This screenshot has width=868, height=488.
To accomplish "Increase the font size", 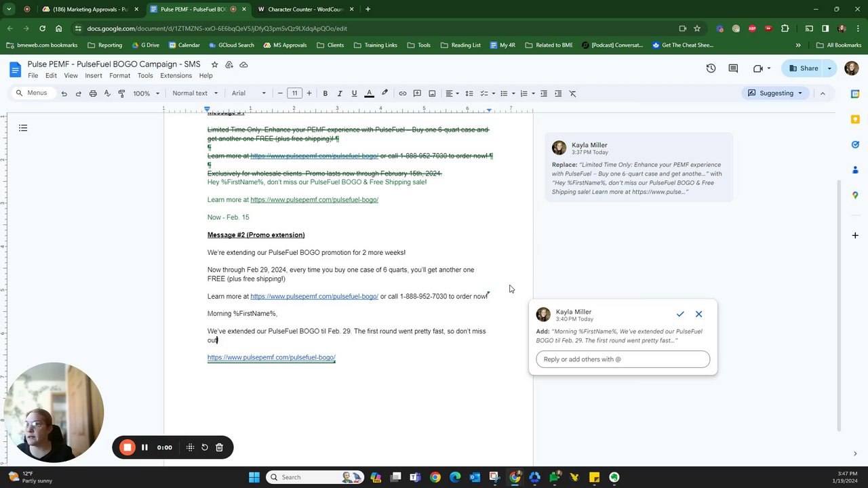I will click(x=309, y=94).
